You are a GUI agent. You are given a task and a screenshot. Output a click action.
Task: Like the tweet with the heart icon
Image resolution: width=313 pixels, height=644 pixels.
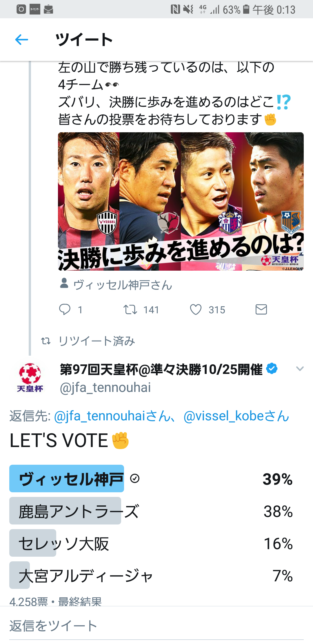click(x=196, y=310)
